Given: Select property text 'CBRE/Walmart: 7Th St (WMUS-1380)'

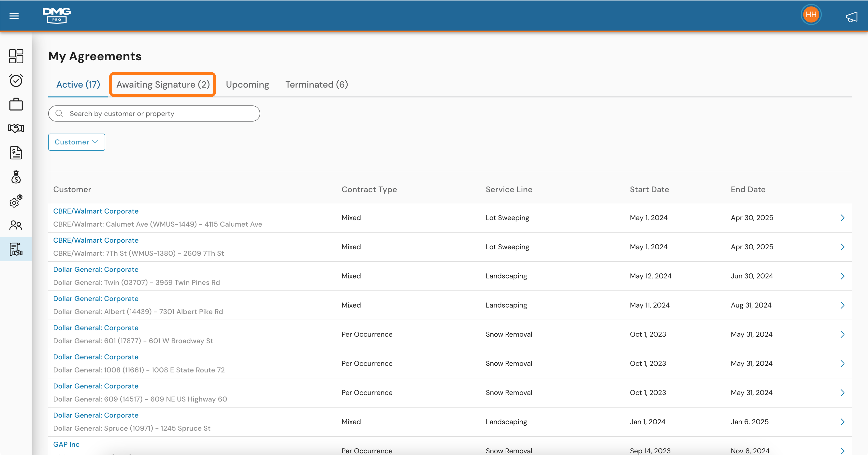Looking at the screenshot, I should (x=115, y=253).
